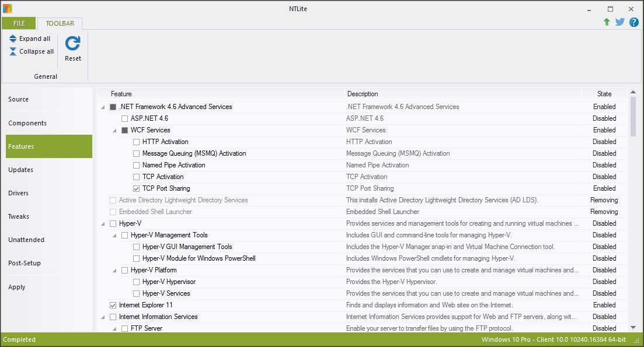
Task: Tick the Hyper-V Hypervisor checkbox
Action: [x=136, y=282]
